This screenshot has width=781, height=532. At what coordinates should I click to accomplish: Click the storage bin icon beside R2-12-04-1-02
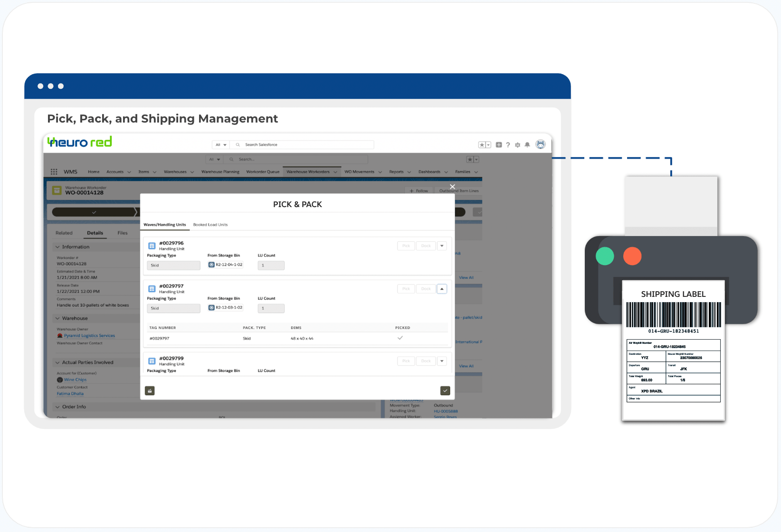click(211, 265)
